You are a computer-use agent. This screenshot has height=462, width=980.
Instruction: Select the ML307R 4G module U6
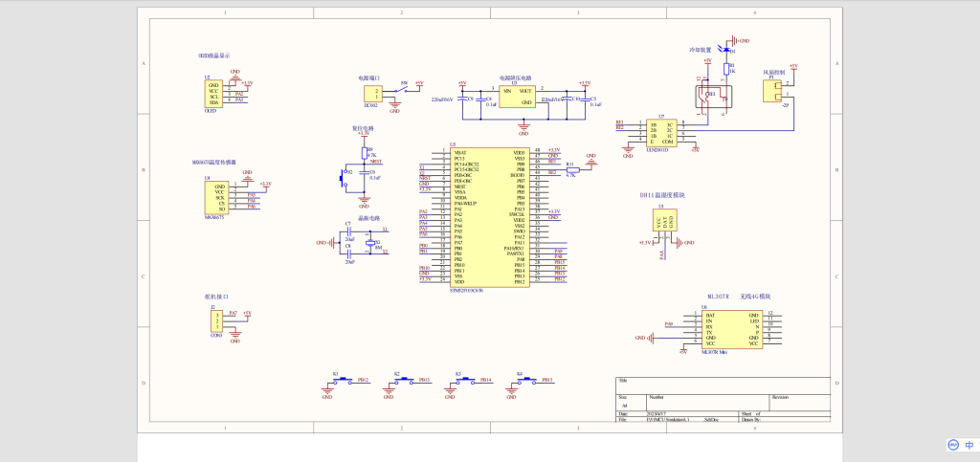(x=731, y=328)
